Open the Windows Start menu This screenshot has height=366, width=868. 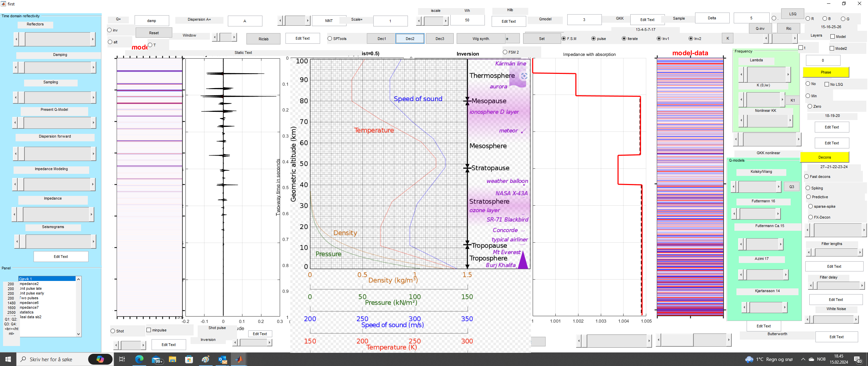(8, 359)
